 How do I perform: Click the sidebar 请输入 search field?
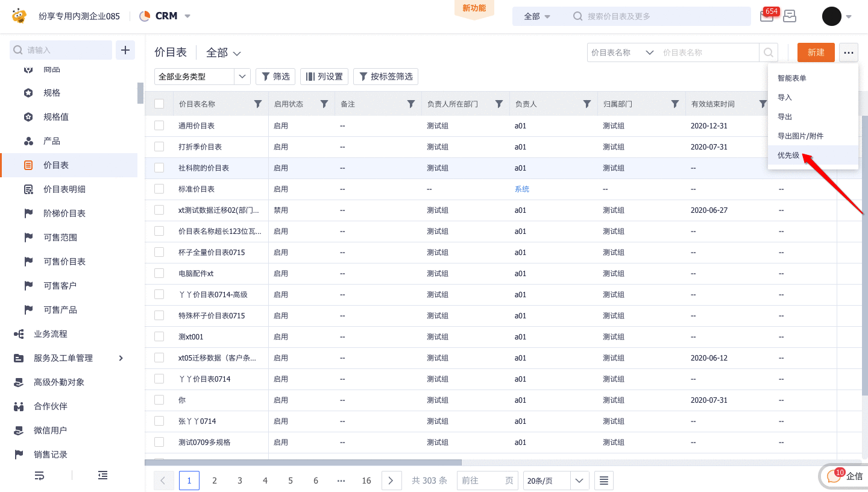coord(61,50)
